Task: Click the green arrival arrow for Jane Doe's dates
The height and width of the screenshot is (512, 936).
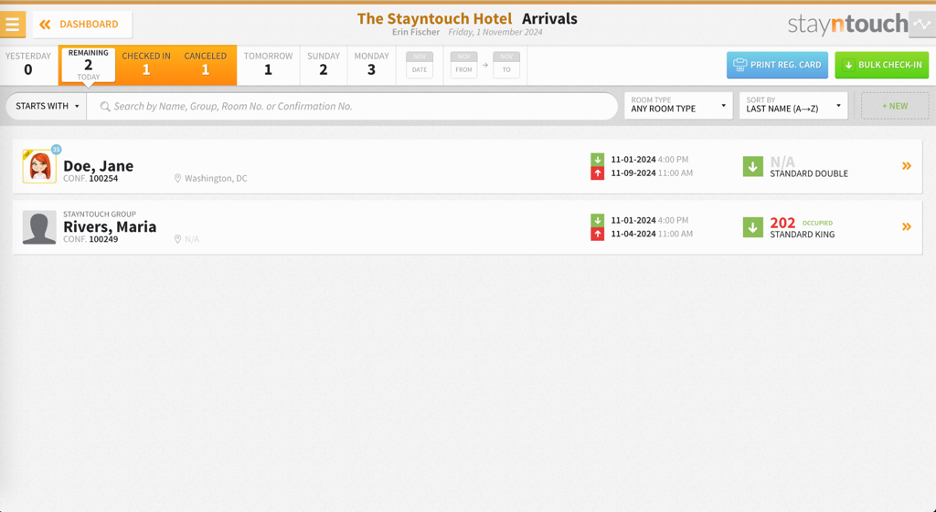Action: tap(597, 159)
